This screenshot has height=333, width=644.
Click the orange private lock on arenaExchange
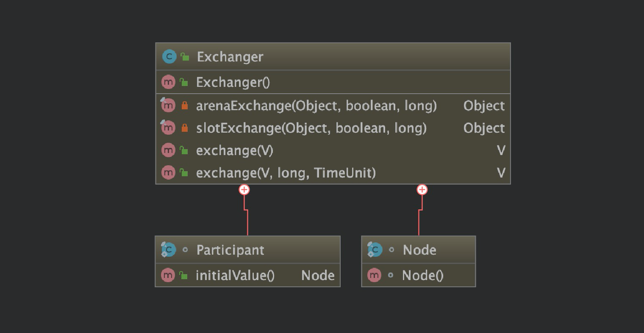tap(184, 105)
